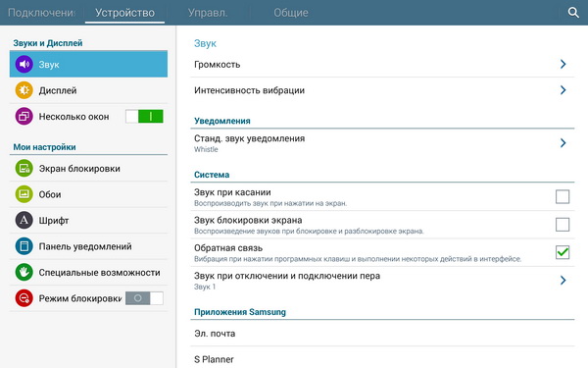588x368 pixels.
Task: Expand the Станд. звук уведомления chevron
Action: coord(563,143)
